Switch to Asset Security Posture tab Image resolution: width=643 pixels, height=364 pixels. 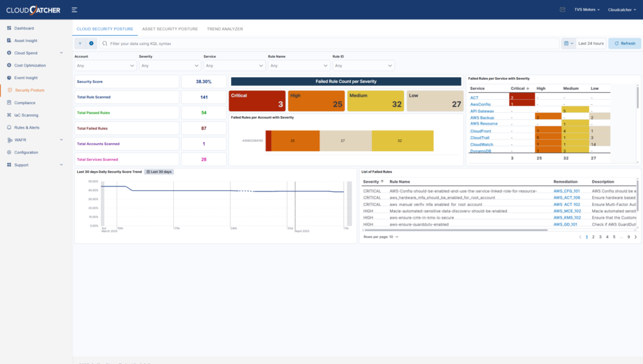[170, 29]
